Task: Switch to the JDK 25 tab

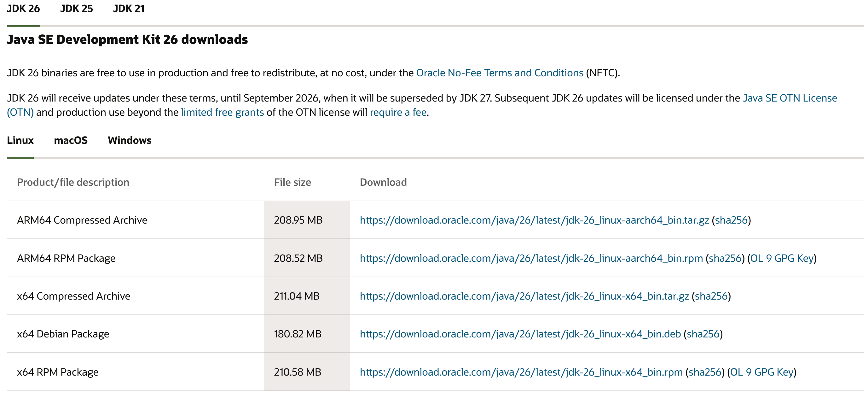Action: [77, 9]
